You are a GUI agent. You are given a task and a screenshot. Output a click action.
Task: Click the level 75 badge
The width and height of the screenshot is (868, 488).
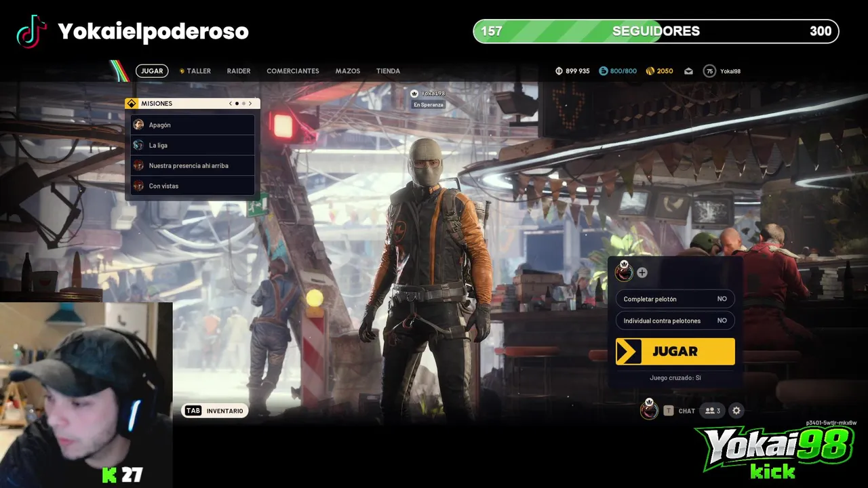click(x=709, y=70)
